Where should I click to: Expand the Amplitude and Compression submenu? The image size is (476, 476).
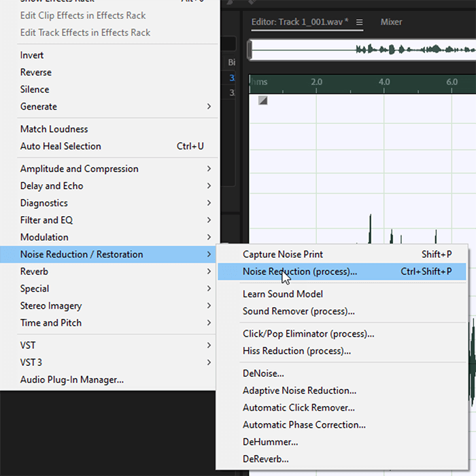coord(79,169)
